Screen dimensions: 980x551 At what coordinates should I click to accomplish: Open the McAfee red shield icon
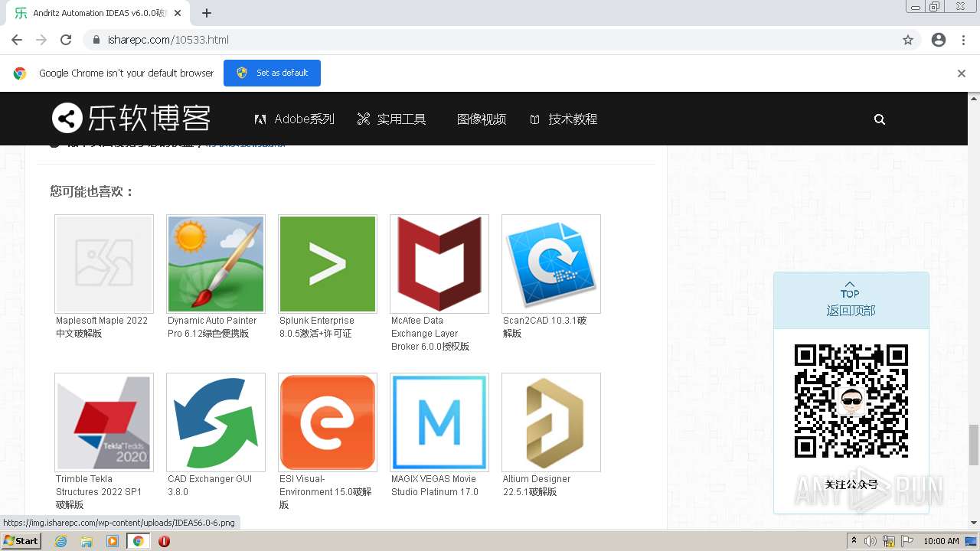click(x=439, y=264)
